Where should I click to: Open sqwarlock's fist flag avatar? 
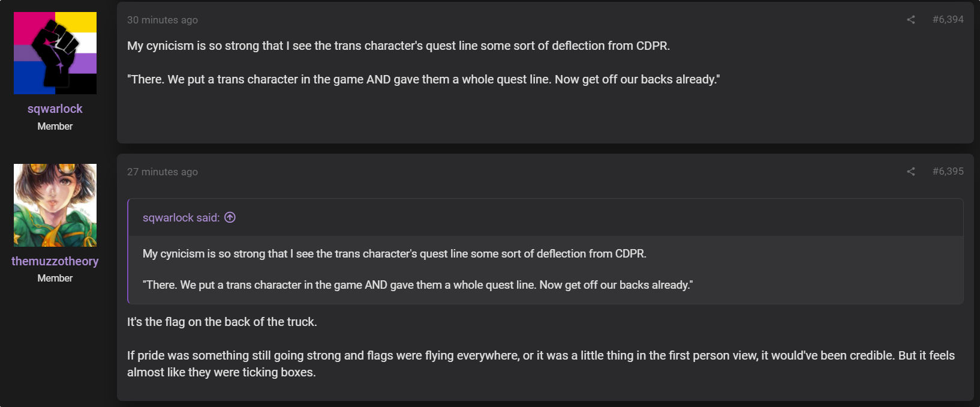coord(55,53)
